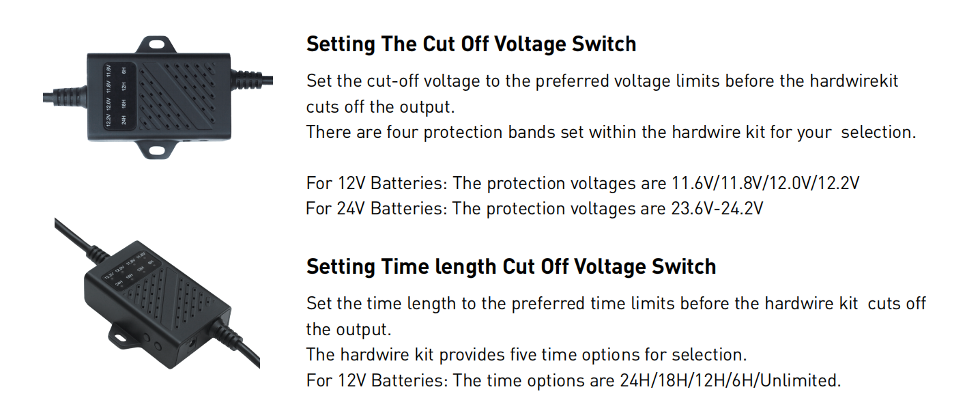Click the cable on right of top device
Viewport: 980px width, 411px height.
coord(253,79)
